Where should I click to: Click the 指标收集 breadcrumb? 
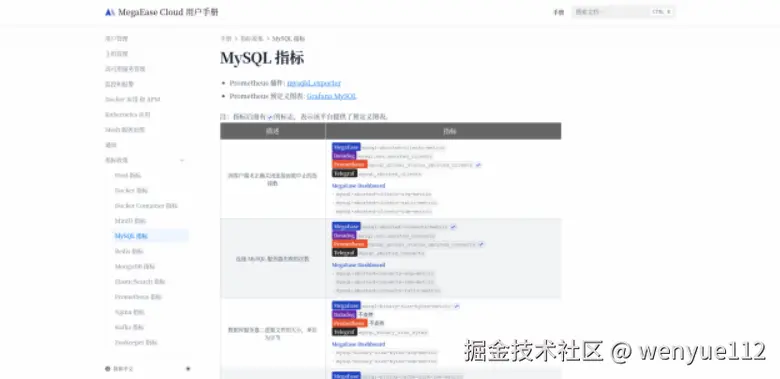pos(252,38)
